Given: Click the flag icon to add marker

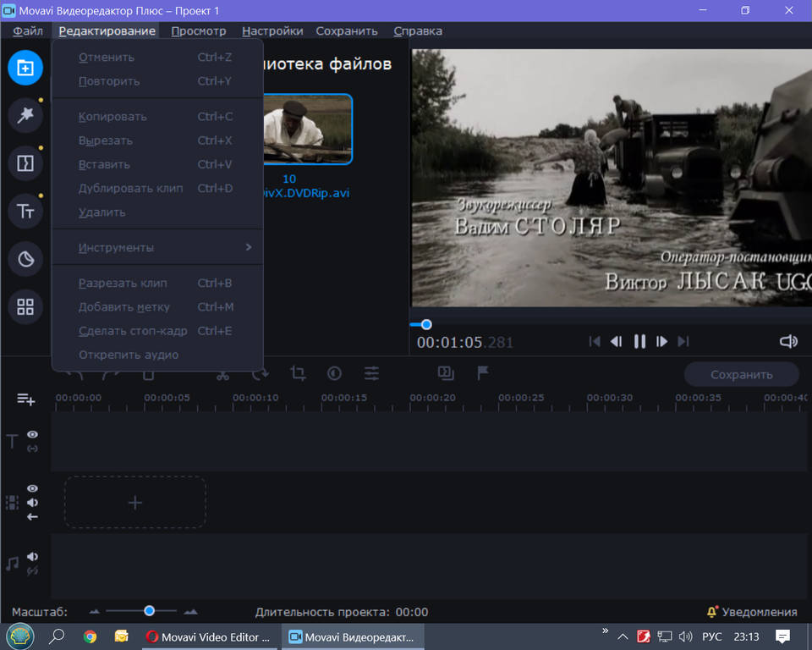Looking at the screenshot, I should coord(483,372).
